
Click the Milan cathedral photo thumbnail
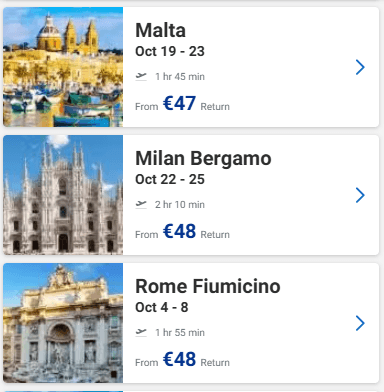click(63, 195)
